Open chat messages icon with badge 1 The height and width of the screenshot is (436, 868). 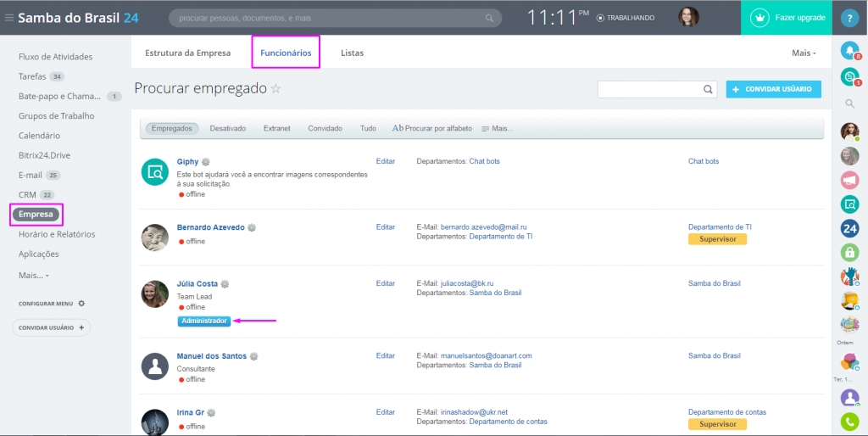tap(849, 76)
